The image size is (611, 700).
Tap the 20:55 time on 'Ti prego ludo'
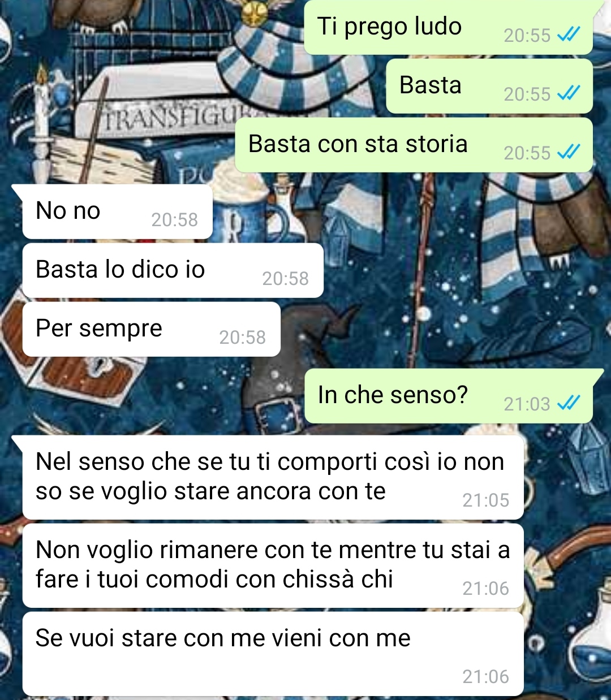527,36
